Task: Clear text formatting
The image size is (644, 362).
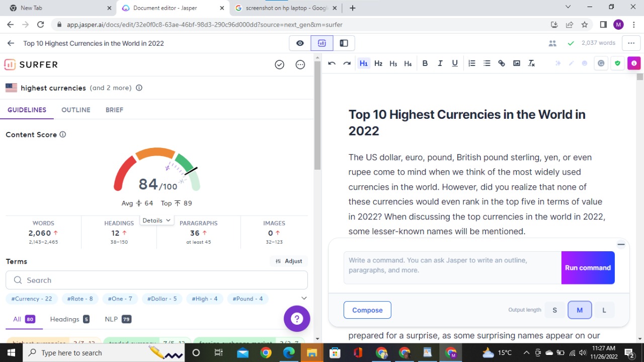Action: tap(531, 63)
